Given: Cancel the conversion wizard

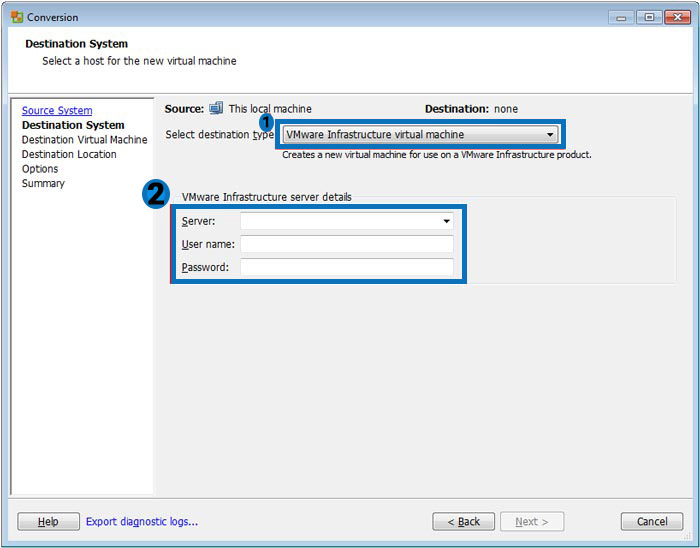Looking at the screenshot, I should (652, 521).
